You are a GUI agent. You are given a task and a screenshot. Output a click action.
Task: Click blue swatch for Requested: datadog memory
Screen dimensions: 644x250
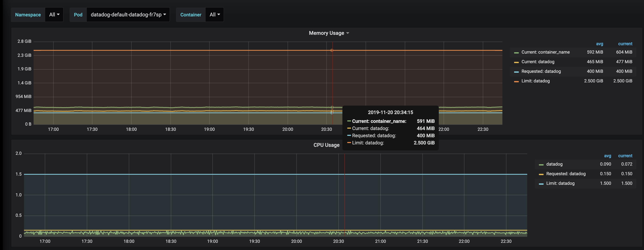click(516, 72)
